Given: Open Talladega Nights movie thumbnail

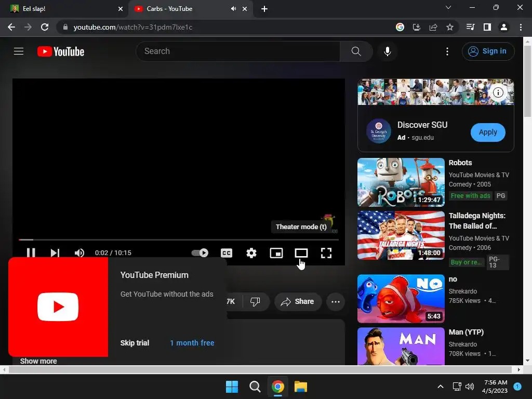Looking at the screenshot, I should coord(401,235).
